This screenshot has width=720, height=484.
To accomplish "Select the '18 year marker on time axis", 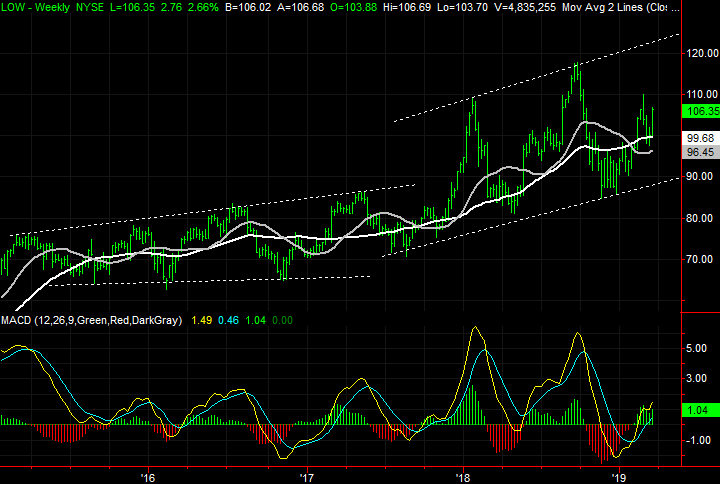I will (x=463, y=476).
